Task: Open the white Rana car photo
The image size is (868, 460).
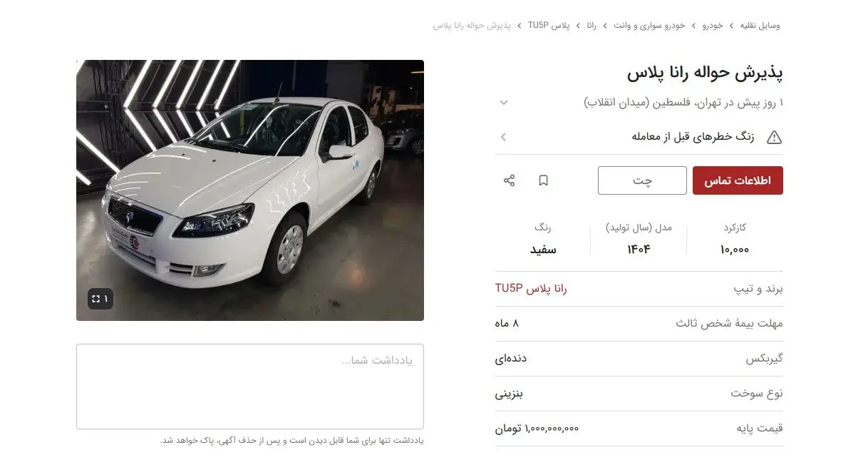Action: click(250, 190)
